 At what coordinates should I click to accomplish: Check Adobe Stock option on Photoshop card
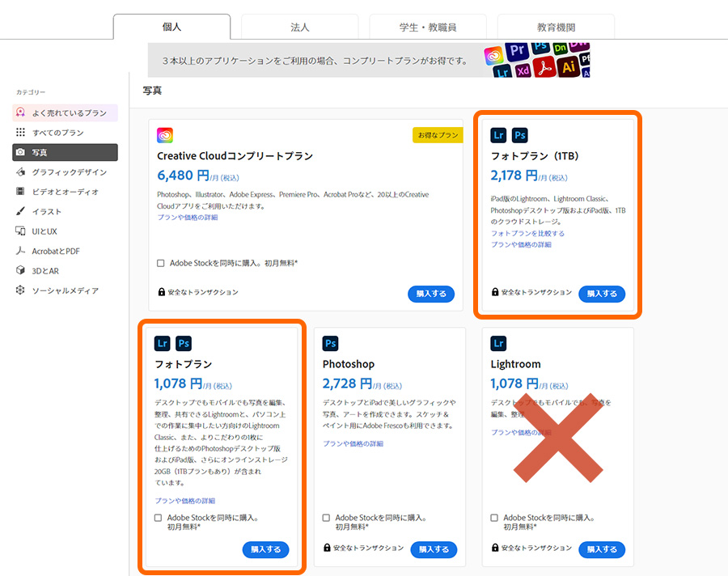click(327, 518)
